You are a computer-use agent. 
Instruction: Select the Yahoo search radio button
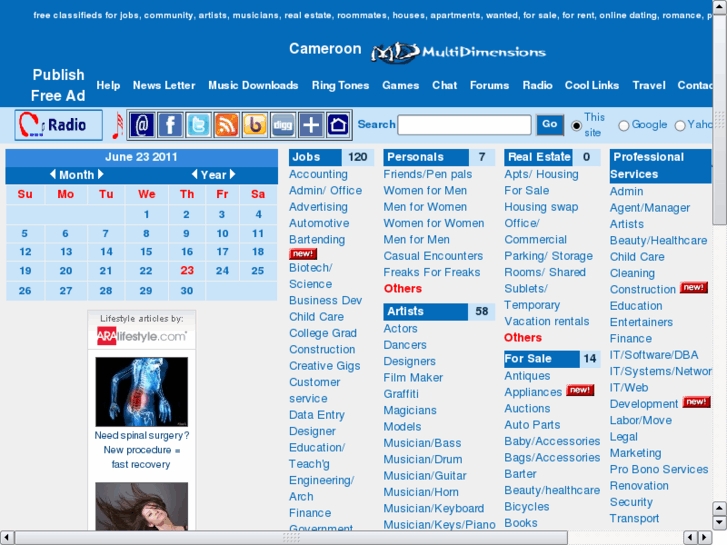point(680,126)
